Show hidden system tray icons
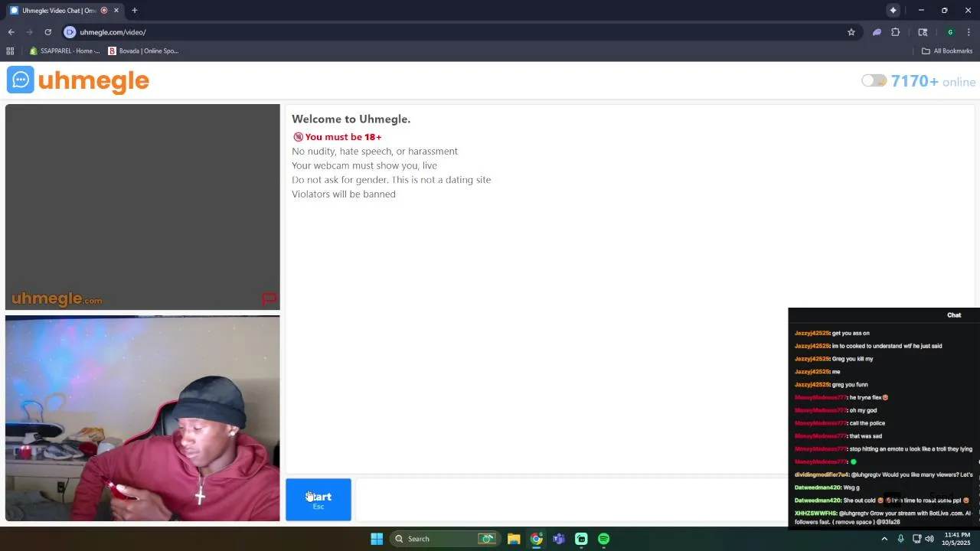The width and height of the screenshot is (980, 551). (x=884, y=539)
